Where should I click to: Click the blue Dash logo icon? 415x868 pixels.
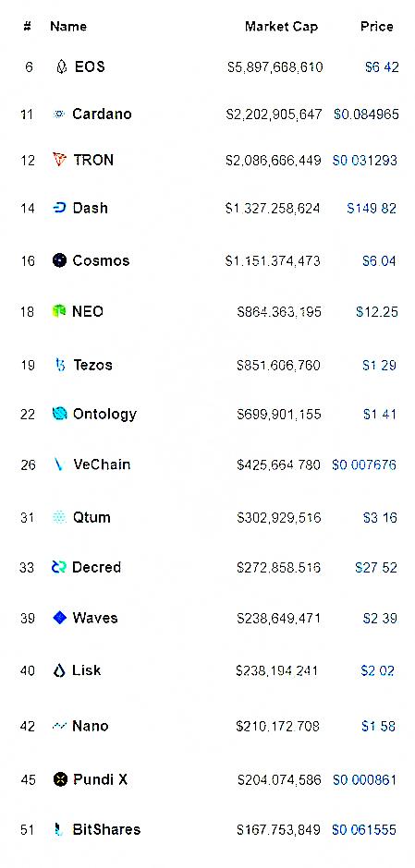pyautogui.click(x=59, y=208)
